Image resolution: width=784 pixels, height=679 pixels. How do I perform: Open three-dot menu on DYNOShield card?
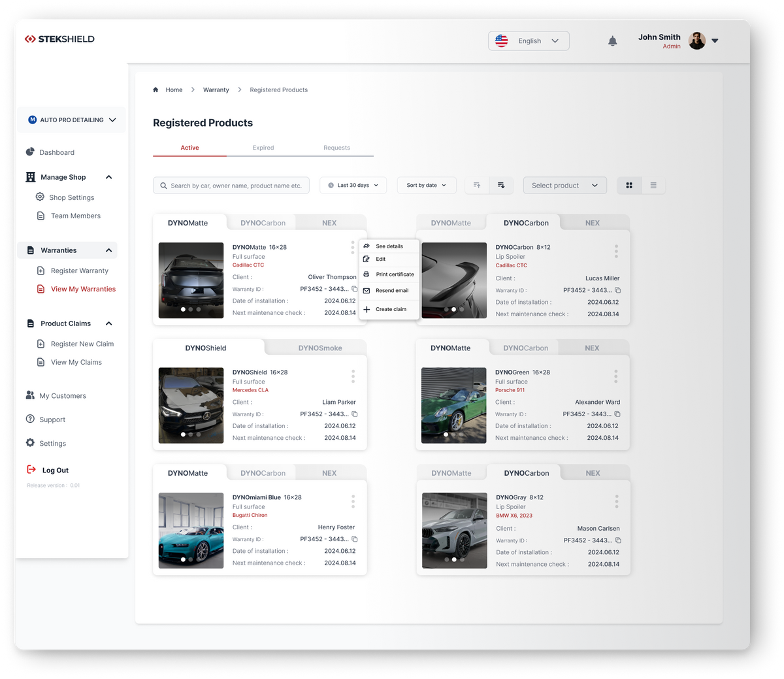click(353, 376)
